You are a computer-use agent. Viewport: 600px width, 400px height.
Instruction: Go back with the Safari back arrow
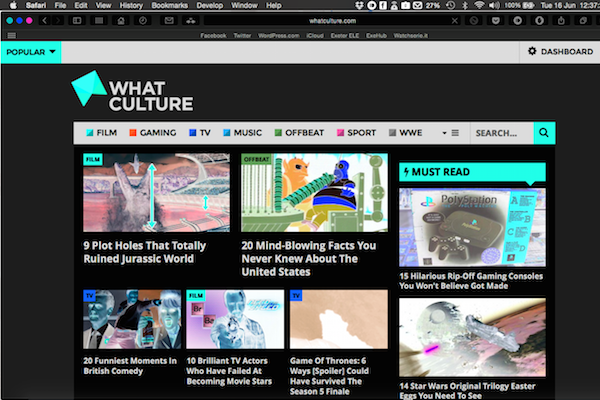coord(45,21)
